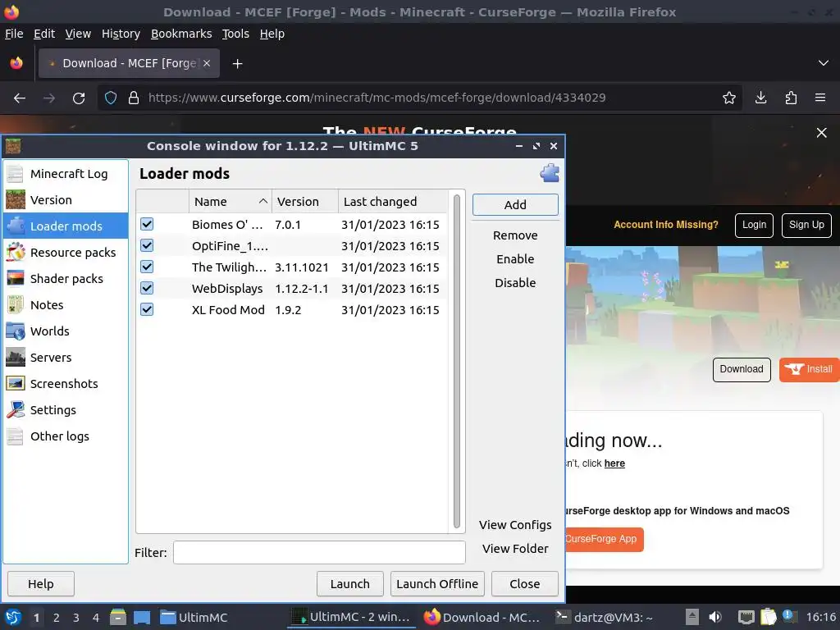The width and height of the screenshot is (840, 630).
Task: Click the Add mod button
Action: pos(515,204)
